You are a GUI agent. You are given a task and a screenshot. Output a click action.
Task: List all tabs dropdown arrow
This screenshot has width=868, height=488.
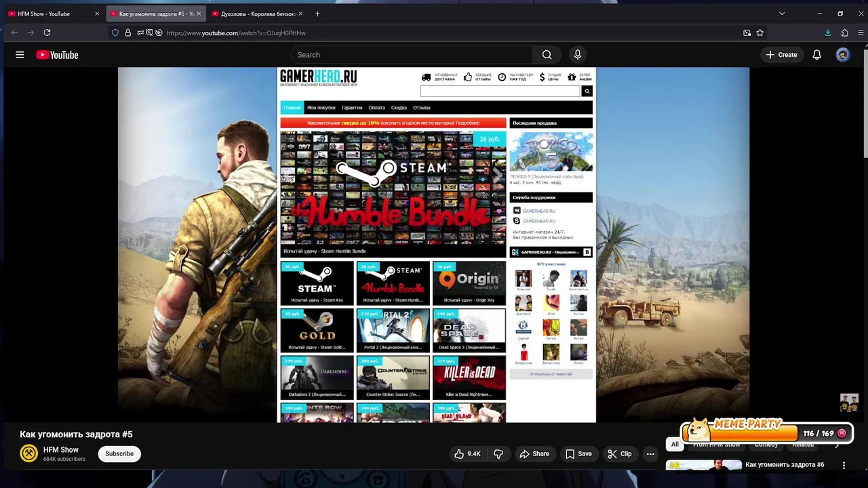[x=782, y=14]
